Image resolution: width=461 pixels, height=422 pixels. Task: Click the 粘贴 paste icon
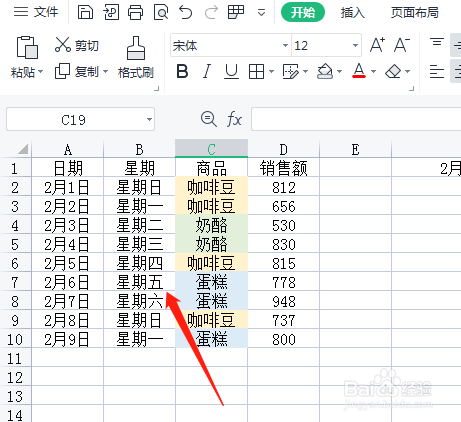point(27,47)
